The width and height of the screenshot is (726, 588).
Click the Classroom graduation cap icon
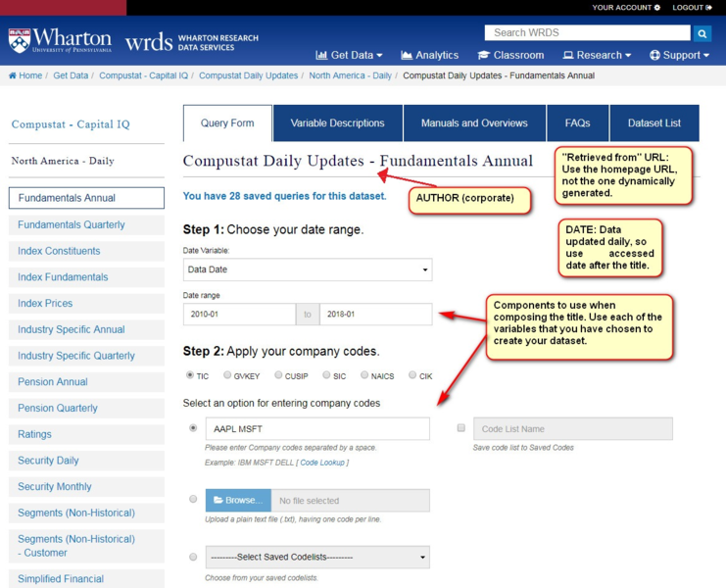(x=483, y=55)
